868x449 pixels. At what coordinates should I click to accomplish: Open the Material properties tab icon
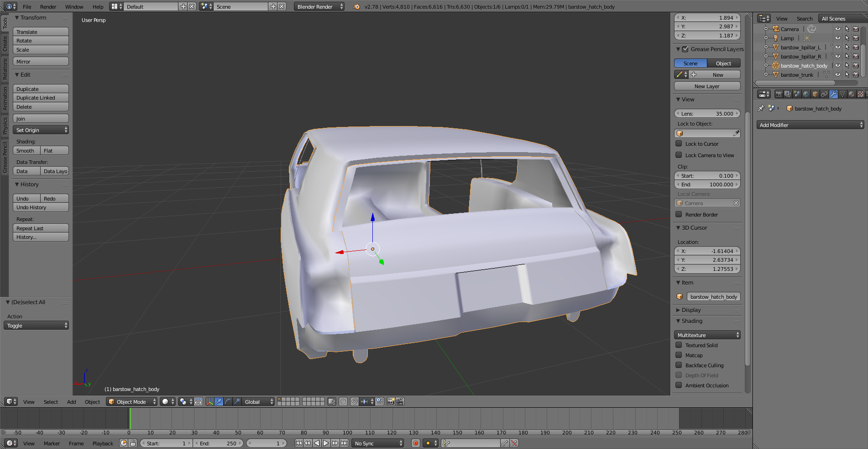click(852, 94)
